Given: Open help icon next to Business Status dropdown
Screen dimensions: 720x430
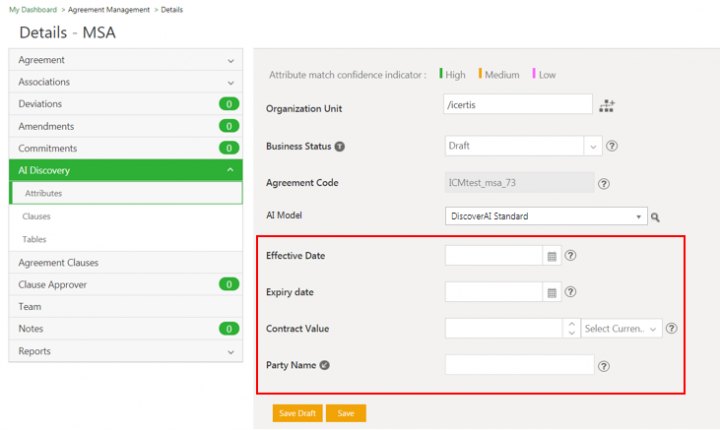Looking at the screenshot, I should click(x=612, y=146).
